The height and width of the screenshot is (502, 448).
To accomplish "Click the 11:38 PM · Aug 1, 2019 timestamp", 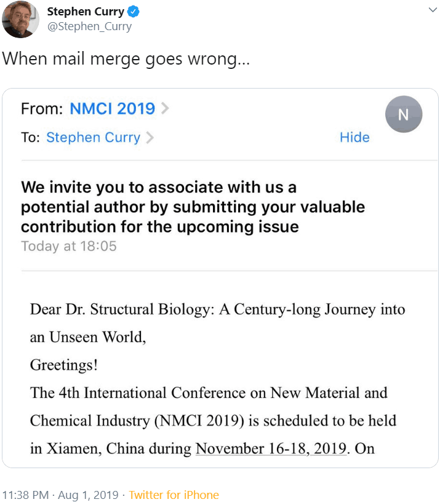I will pyautogui.click(x=60, y=495).
